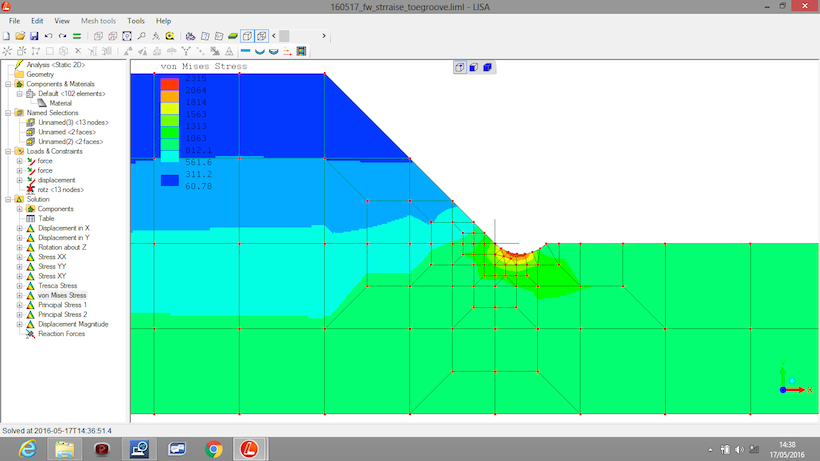The height and width of the screenshot is (461, 820).
Task: Collapse the Loads & Constraints tree node
Action: (8, 151)
